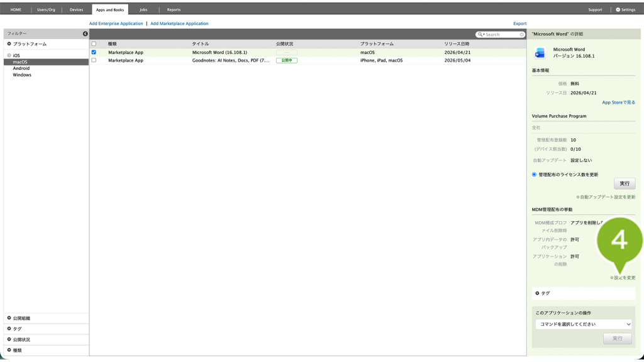Click Add Marketplace Application link
The image size is (644, 362).
(179, 23)
